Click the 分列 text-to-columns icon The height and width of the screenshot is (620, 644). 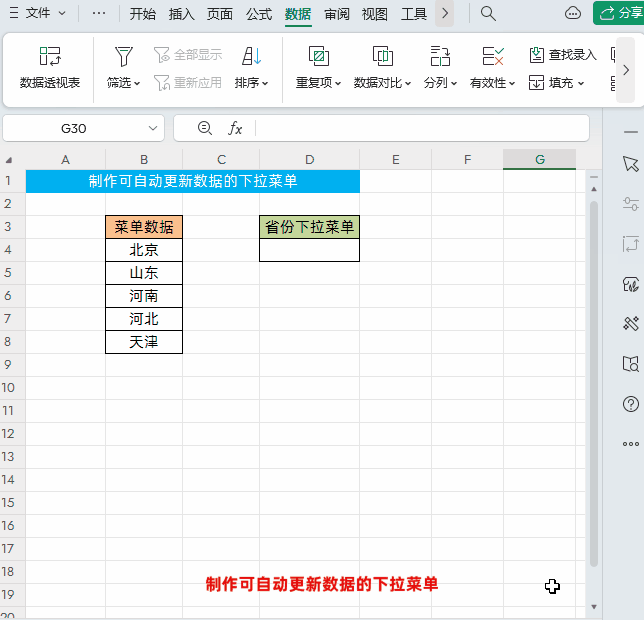point(440,56)
